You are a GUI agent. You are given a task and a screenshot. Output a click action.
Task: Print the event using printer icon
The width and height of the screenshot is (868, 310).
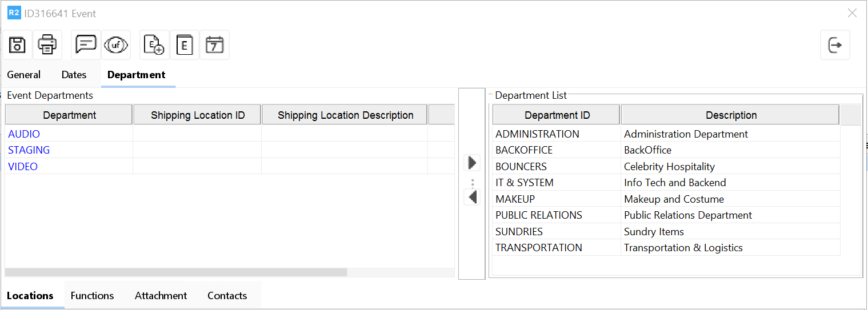coord(47,45)
